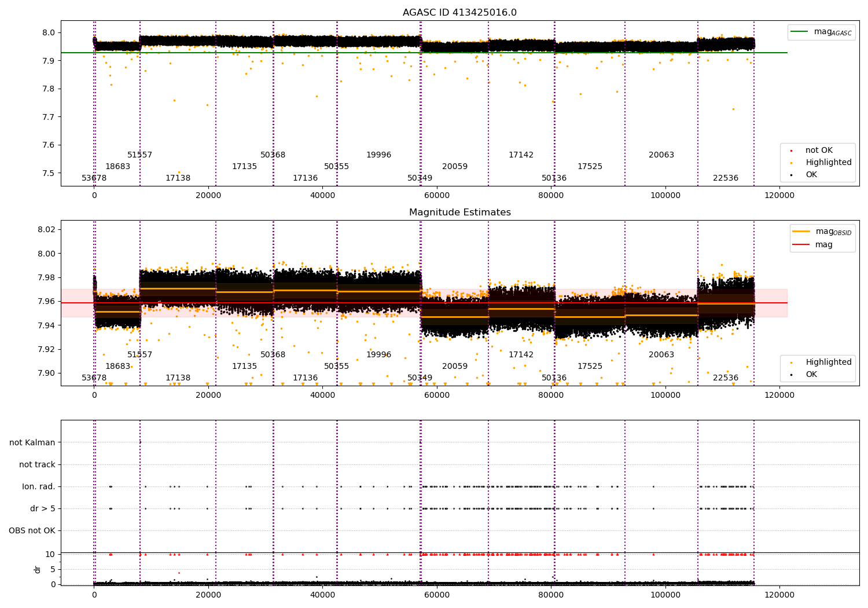
Task: Click obsid 18683 in Magnitude Estimates plot
Action: click(117, 367)
